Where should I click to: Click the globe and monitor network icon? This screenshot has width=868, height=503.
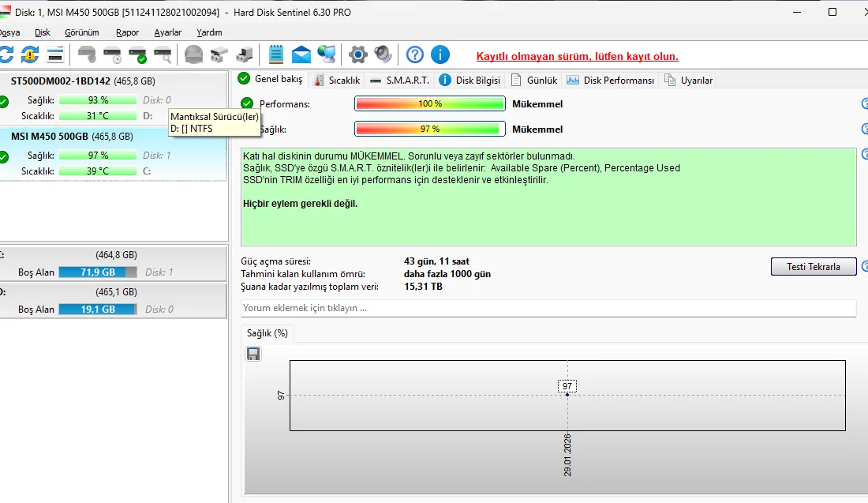coord(327,54)
